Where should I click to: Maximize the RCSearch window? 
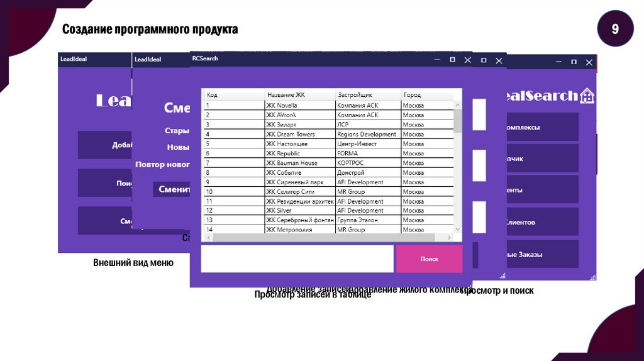452,60
